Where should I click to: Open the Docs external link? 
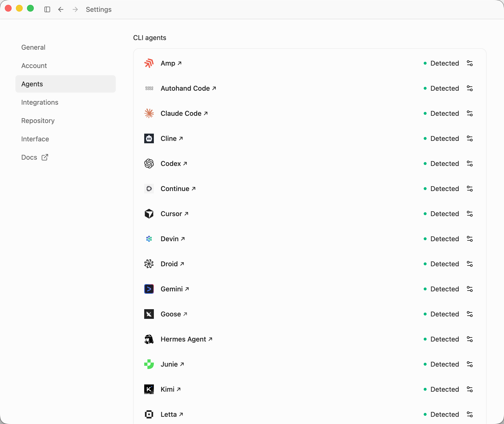[66, 157]
